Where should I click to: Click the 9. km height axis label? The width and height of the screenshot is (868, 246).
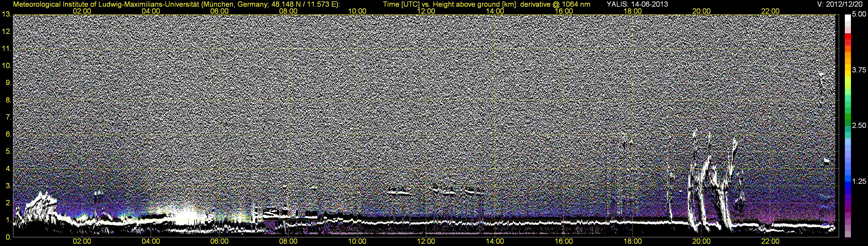click(x=8, y=83)
